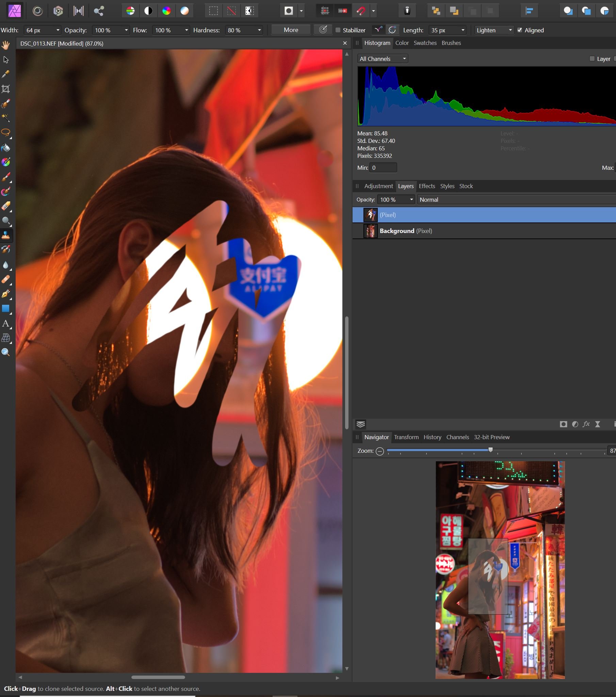Click the fx layer effects icon
This screenshot has height=697, width=616.
pyautogui.click(x=586, y=424)
